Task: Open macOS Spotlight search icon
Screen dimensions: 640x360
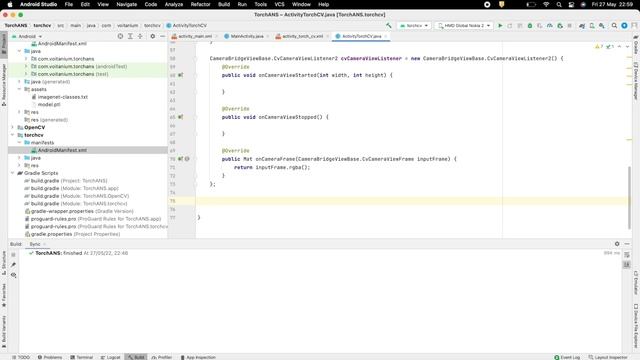Action: click(x=559, y=4)
